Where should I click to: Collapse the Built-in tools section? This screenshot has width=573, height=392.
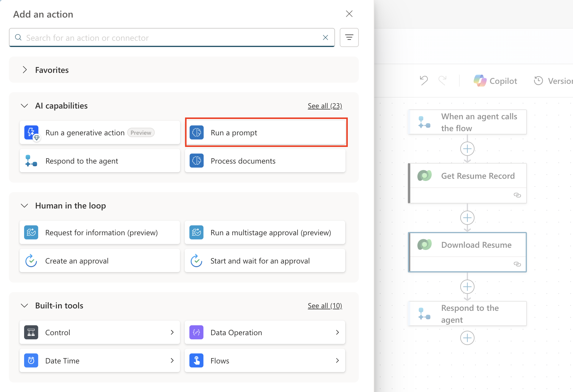(25, 306)
